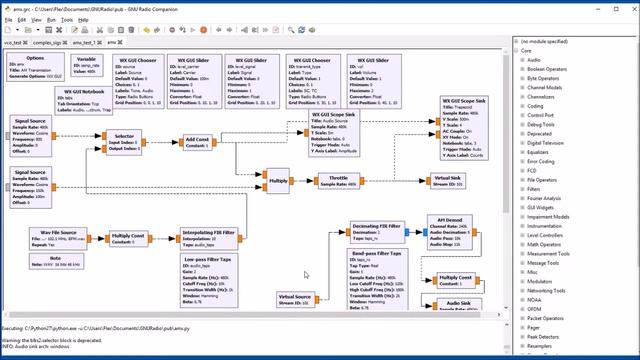
Task: Select the Options block on canvas
Action: [35, 67]
